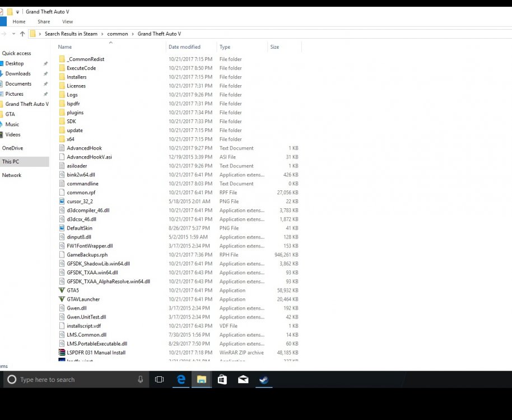This screenshot has width=512, height=420.
Task: Click the dinput8.dll file icon
Action: coord(62,237)
